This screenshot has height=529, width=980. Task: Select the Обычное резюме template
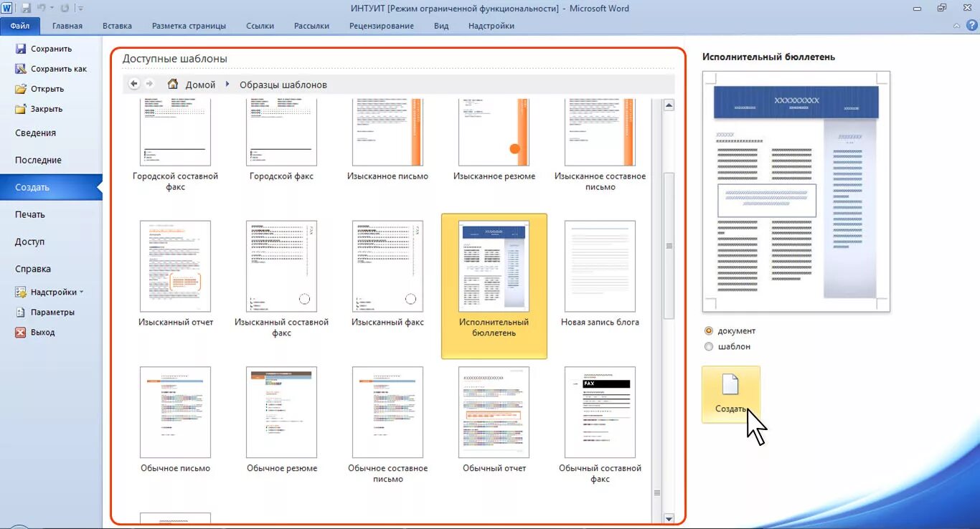(281, 421)
